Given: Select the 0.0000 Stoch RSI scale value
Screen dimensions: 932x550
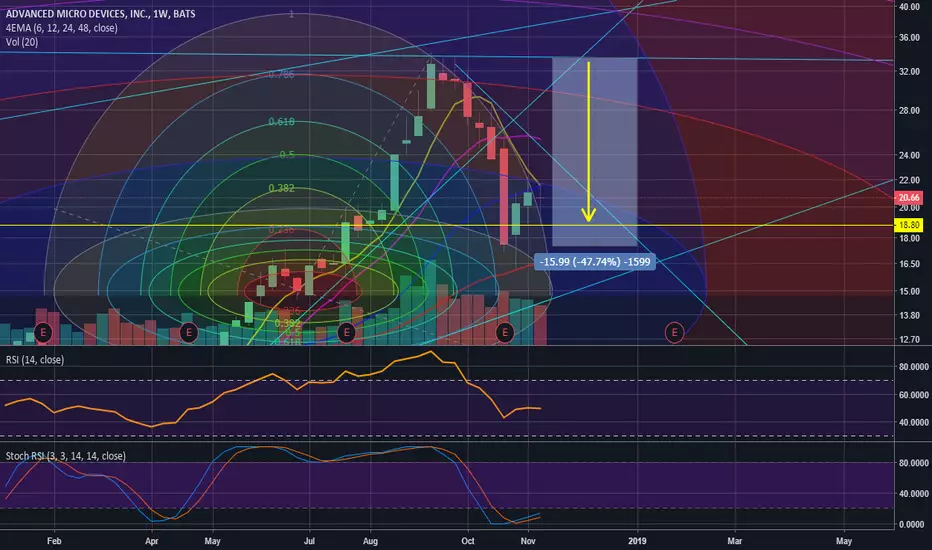Looking at the screenshot, I should [911, 524].
